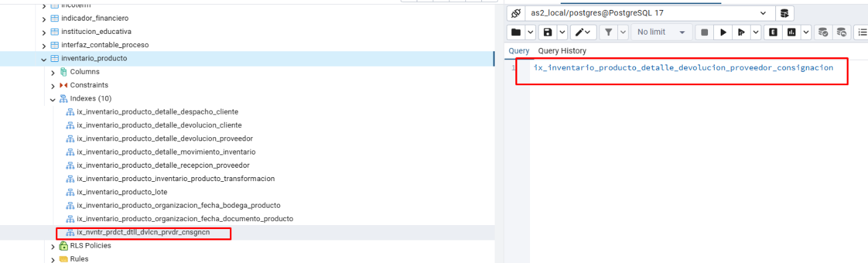This screenshot has height=263, width=868.
Task: Click the Commit transaction icon
Action: click(x=823, y=32)
